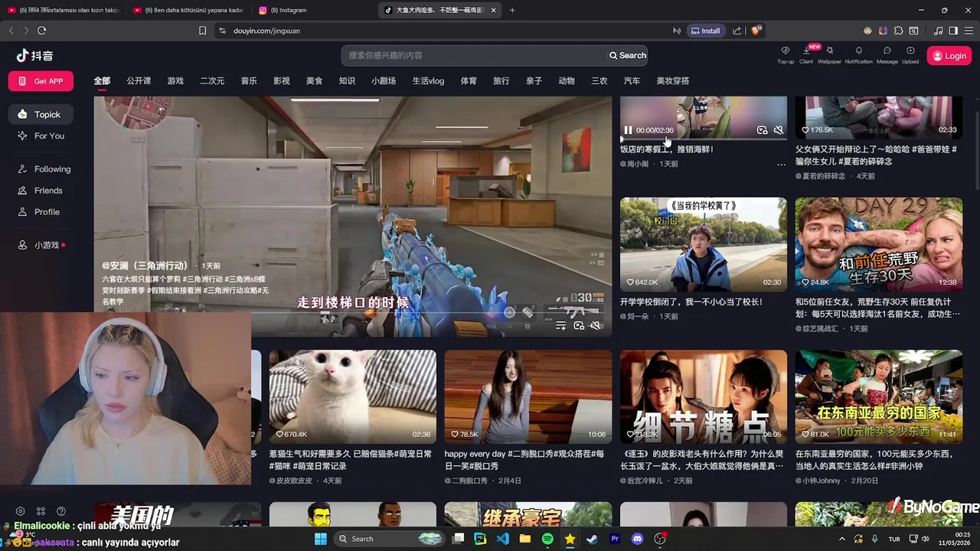Click the Douyin logo
Viewport: 980px width, 551px height.
(34, 55)
